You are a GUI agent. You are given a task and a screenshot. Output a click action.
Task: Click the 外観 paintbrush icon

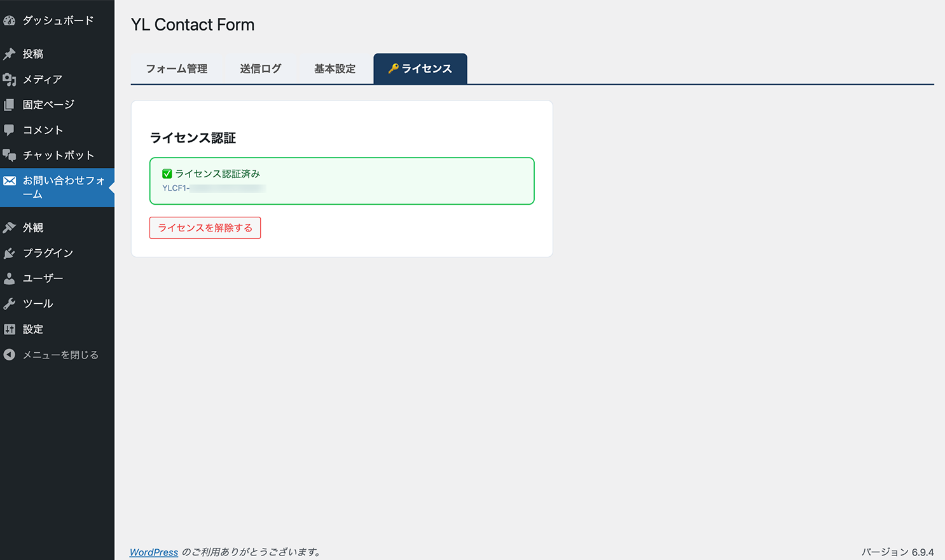[10, 228]
